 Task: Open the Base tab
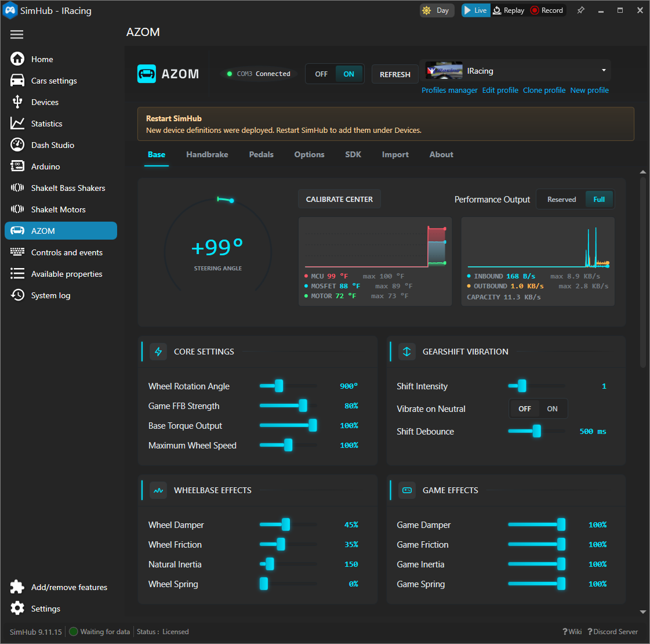click(x=157, y=155)
